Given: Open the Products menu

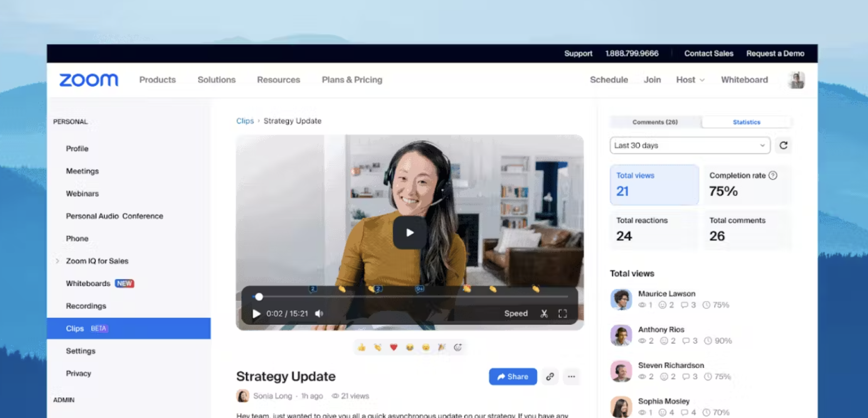Looking at the screenshot, I should tap(158, 80).
